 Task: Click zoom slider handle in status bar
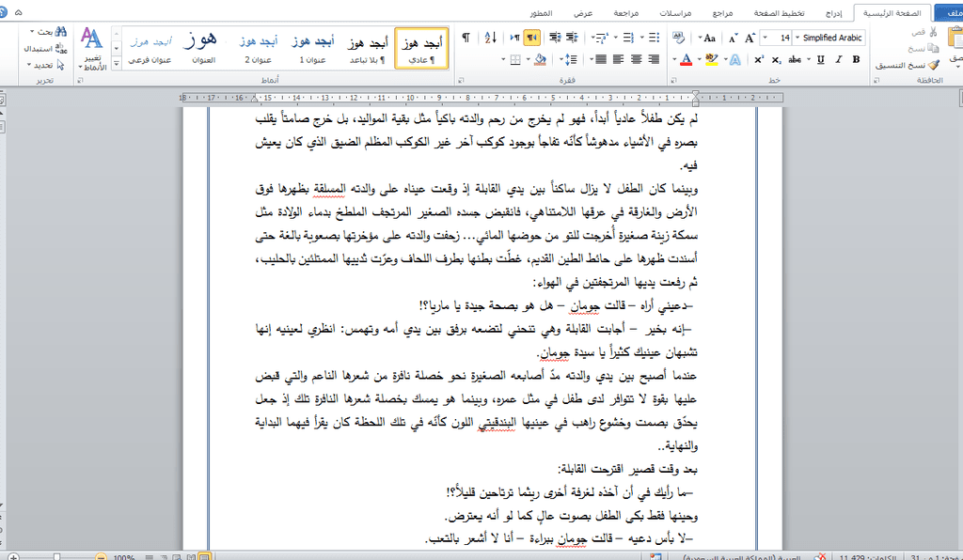[x=56, y=557]
